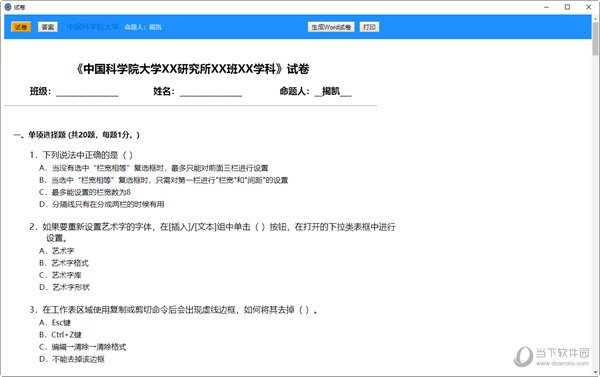
Task: Switch to the 答案 tab
Action: tap(48, 27)
